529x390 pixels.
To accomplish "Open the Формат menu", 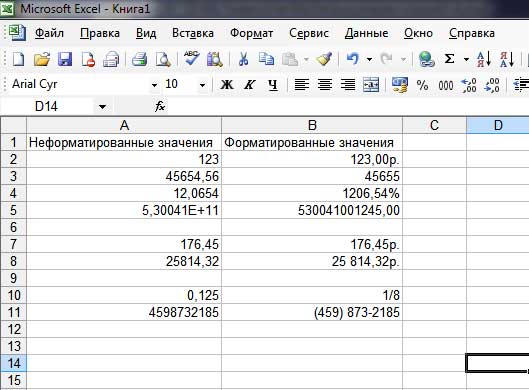I will pyautogui.click(x=251, y=33).
